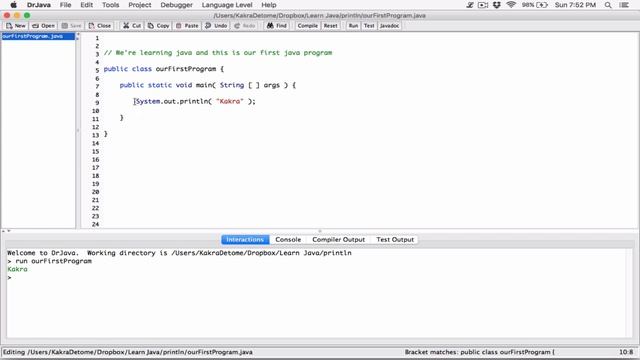640x360 pixels.
Task: Compile the program with the Compile button
Action: coord(307,26)
